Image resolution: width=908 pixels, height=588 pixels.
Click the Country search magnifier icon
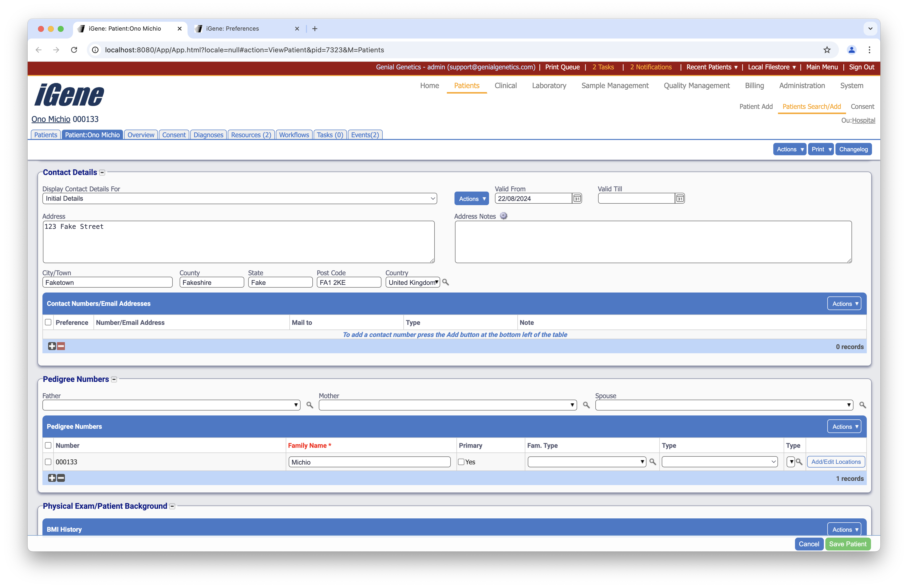[445, 282]
